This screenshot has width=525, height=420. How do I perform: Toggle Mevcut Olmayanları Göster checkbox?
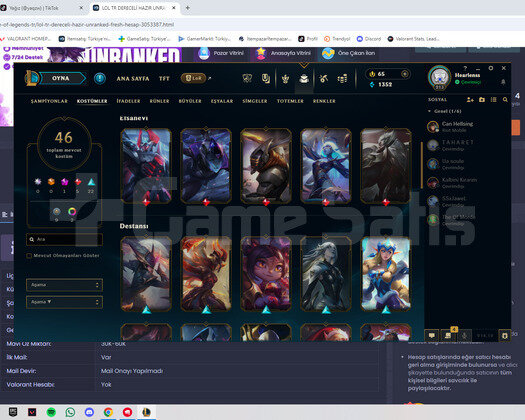(29, 256)
